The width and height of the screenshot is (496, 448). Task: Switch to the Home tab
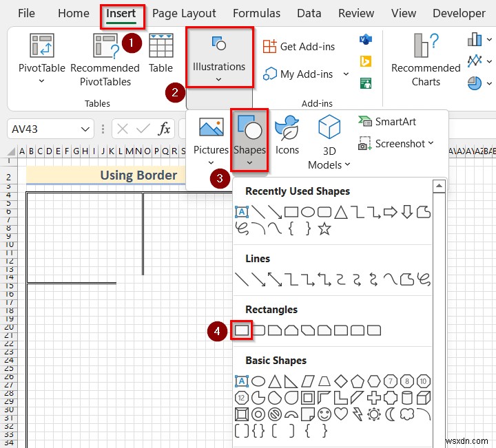coord(74,13)
